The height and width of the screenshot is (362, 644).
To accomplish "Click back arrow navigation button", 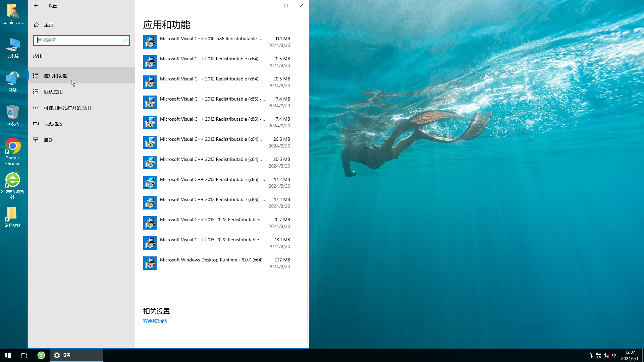I will pos(36,6).
